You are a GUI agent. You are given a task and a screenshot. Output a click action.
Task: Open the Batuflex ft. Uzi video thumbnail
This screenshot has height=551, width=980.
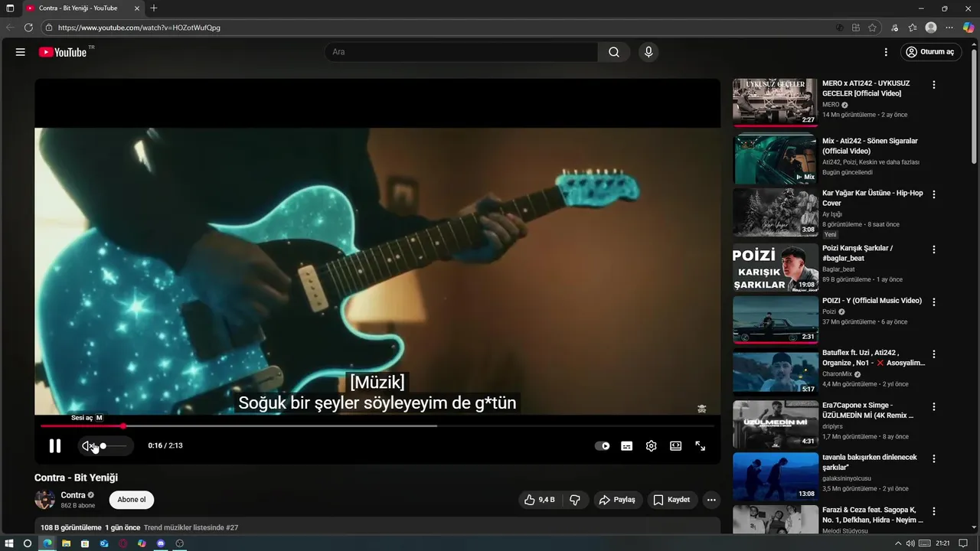(x=775, y=373)
